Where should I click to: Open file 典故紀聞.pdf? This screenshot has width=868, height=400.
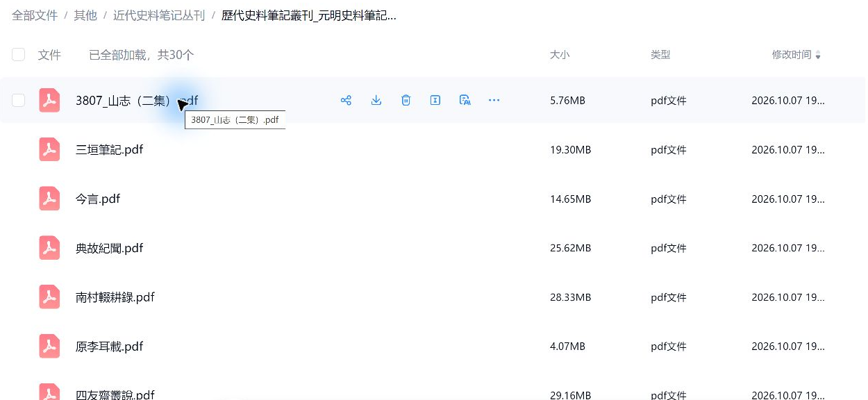110,248
